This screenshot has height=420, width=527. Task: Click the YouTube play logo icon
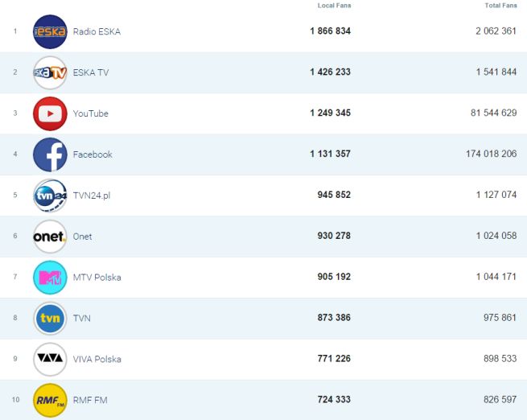[50, 114]
